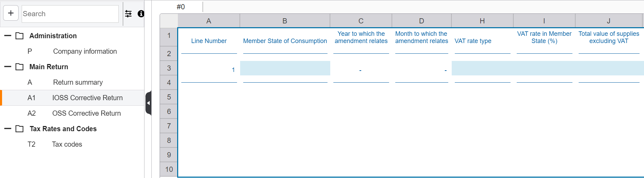Select Member State of Consumption input cell

(285, 68)
